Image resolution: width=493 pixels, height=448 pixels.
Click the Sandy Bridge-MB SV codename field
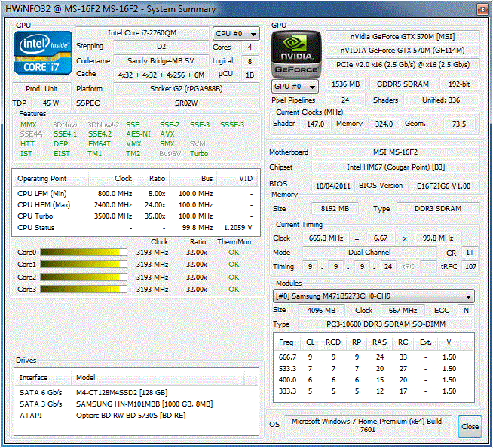[x=161, y=61]
